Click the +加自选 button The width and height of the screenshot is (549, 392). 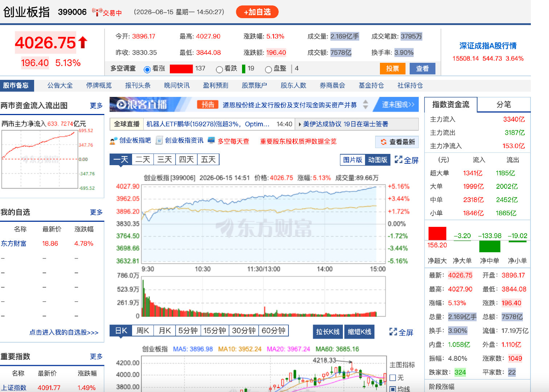[x=257, y=12]
